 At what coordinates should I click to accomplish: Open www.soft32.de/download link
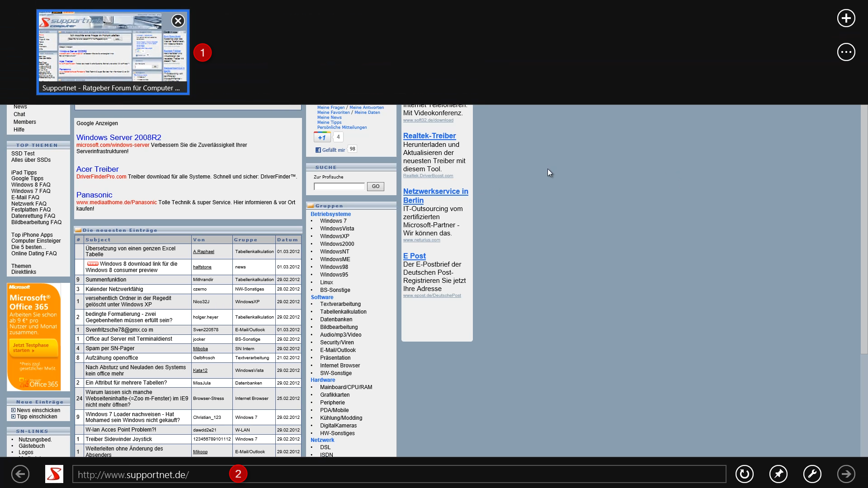point(428,120)
